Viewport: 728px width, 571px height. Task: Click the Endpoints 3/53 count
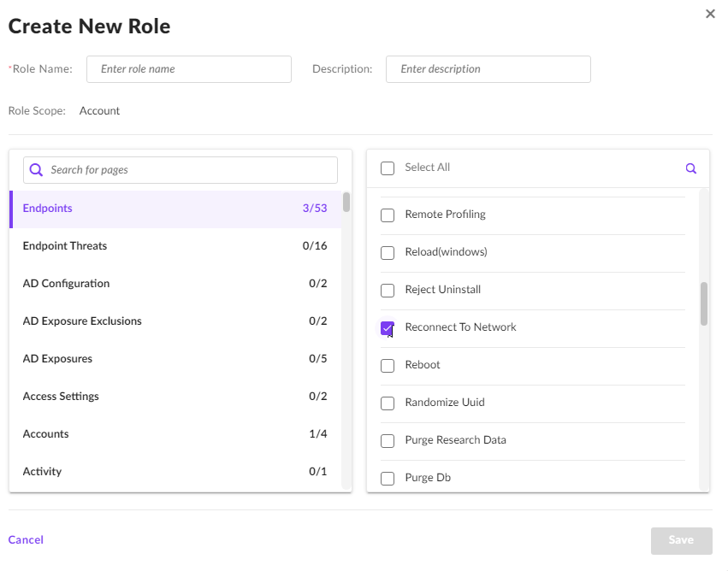tap(315, 209)
